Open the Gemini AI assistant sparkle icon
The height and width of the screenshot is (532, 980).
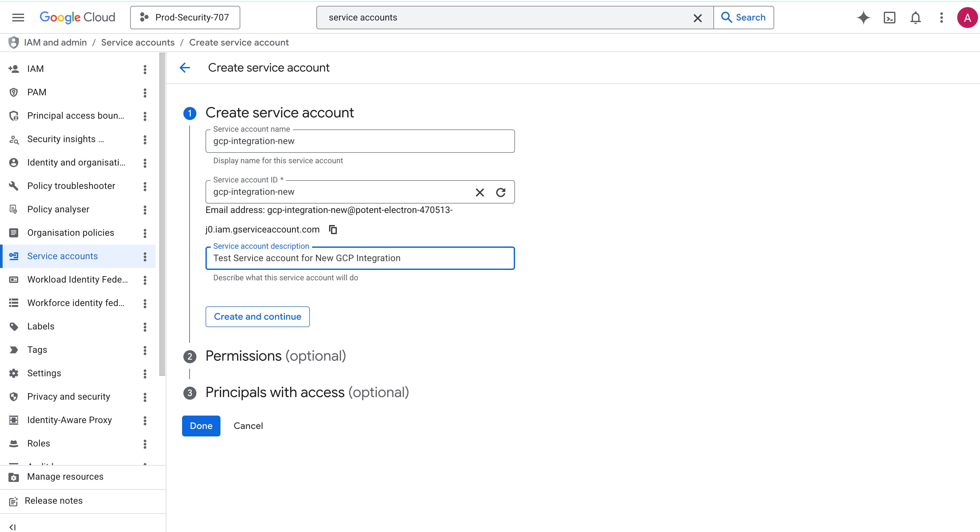tap(863, 18)
